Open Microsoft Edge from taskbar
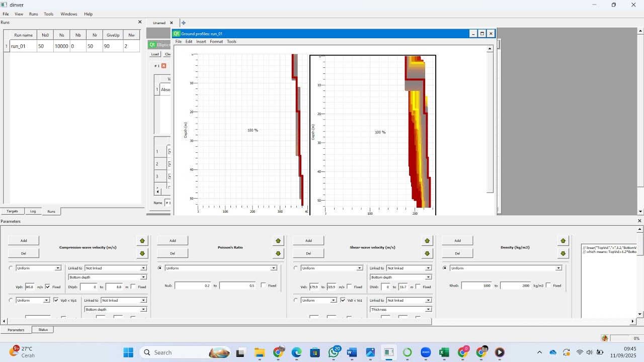644x362 pixels. point(296,352)
